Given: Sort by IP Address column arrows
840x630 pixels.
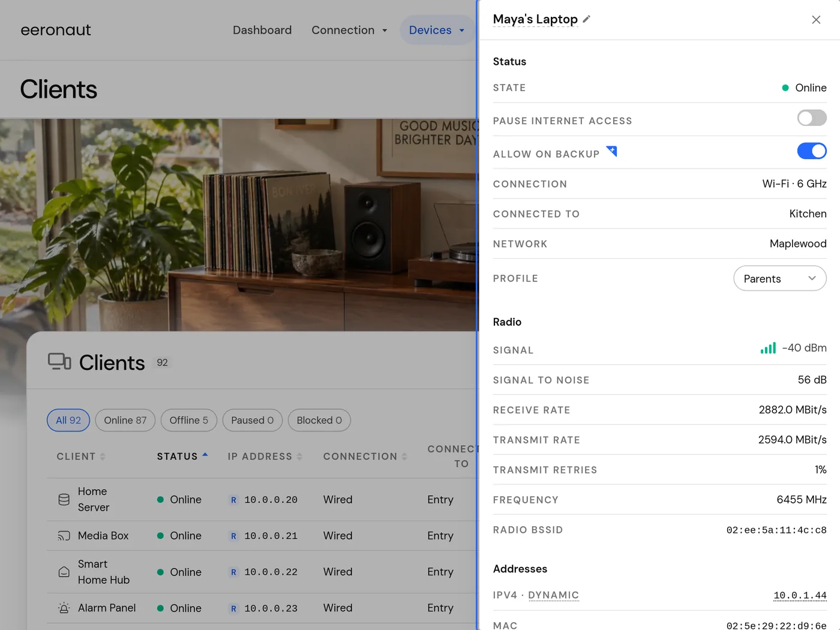Looking at the screenshot, I should click(x=299, y=457).
